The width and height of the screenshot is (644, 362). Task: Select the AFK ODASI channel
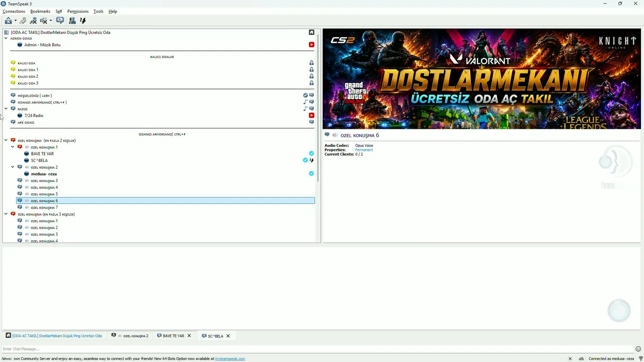(26, 123)
